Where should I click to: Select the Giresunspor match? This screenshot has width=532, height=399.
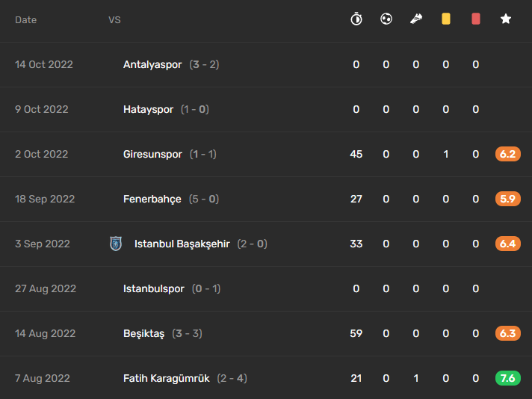[266, 154]
